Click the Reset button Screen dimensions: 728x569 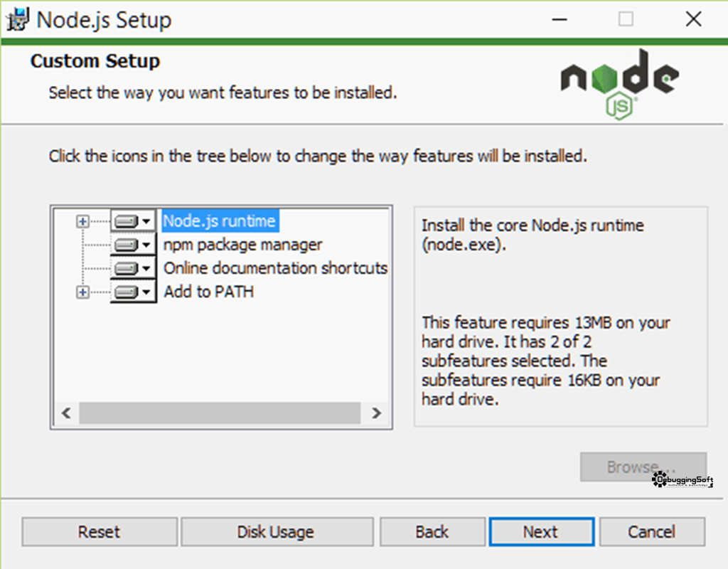tap(100, 531)
